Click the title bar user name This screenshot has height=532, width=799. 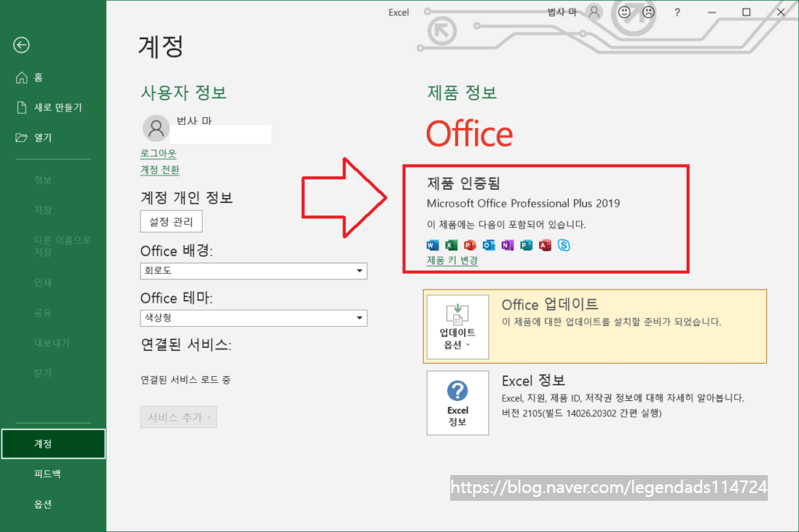(562, 12)
